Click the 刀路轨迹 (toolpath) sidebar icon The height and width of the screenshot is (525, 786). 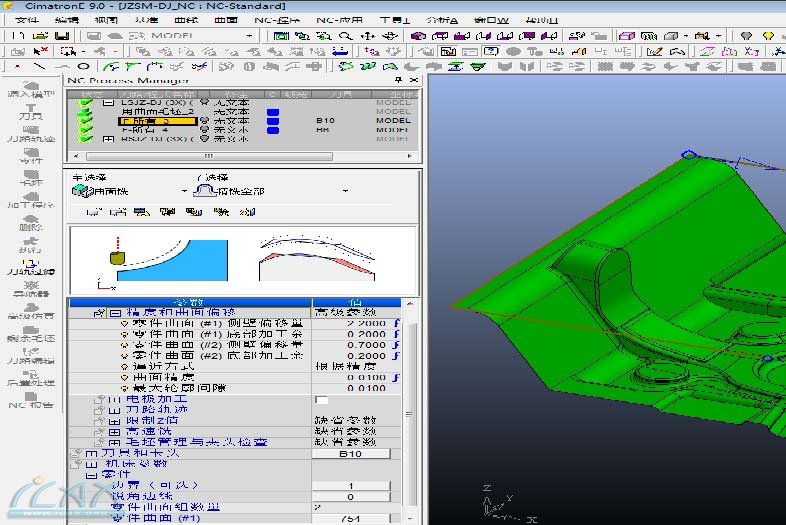tap(30, 133)
